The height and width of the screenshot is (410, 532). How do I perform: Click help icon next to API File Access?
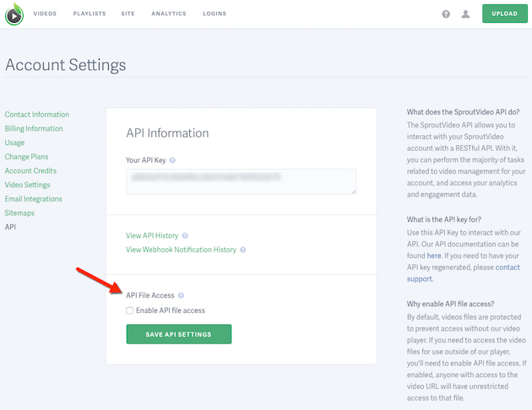pos(181,295)
